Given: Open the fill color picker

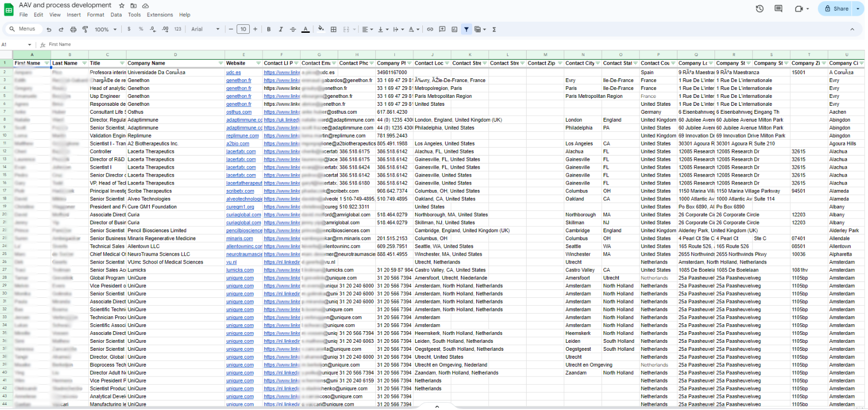Looking at the screenshot, I should click(x=321, y=30).
